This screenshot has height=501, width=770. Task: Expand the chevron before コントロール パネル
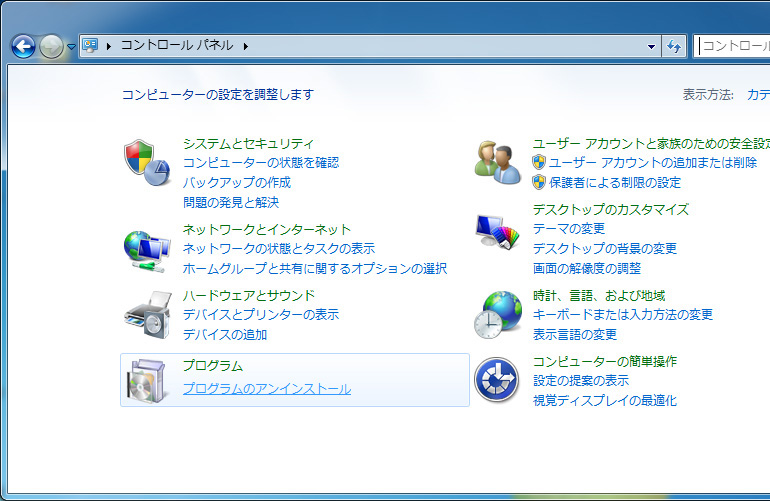click(109, 46)
